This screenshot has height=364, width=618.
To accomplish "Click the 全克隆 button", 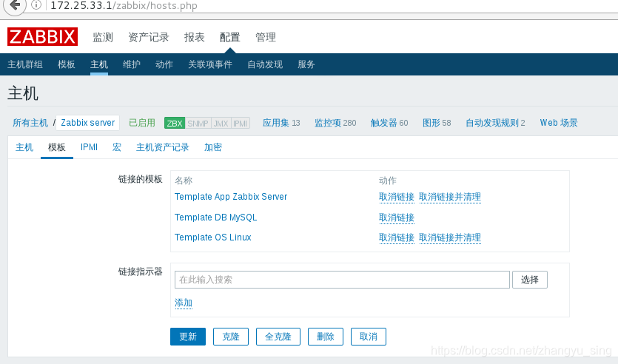I will [x=278, y=337].
